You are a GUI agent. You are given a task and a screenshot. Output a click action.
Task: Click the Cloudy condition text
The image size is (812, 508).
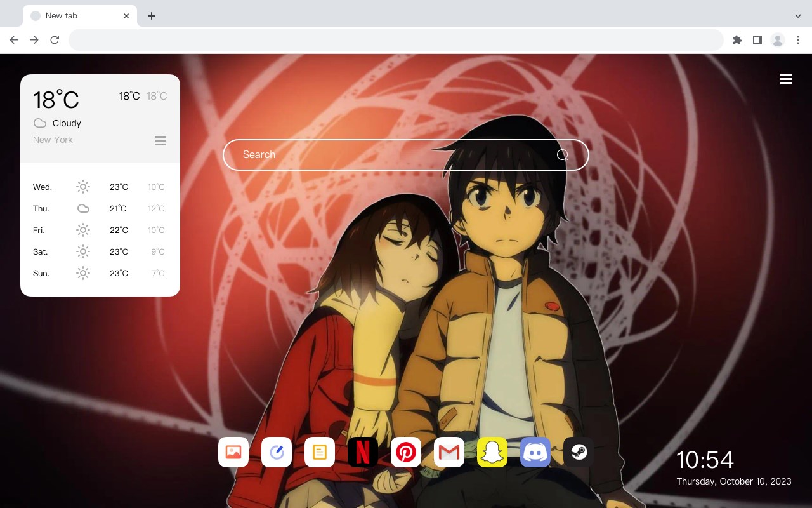pos(67,123)
